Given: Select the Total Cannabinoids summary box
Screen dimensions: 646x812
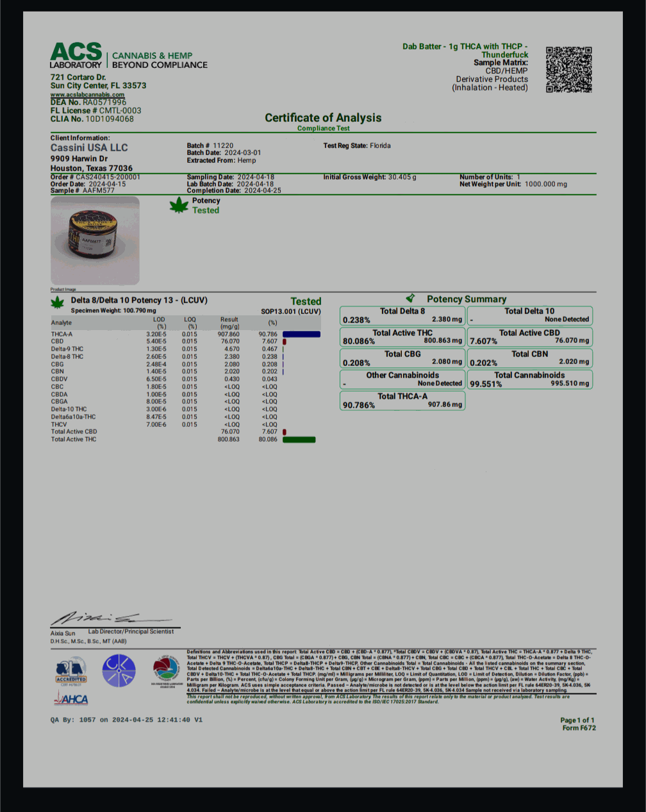Looking at the screenshot, I should click(529, 379).
